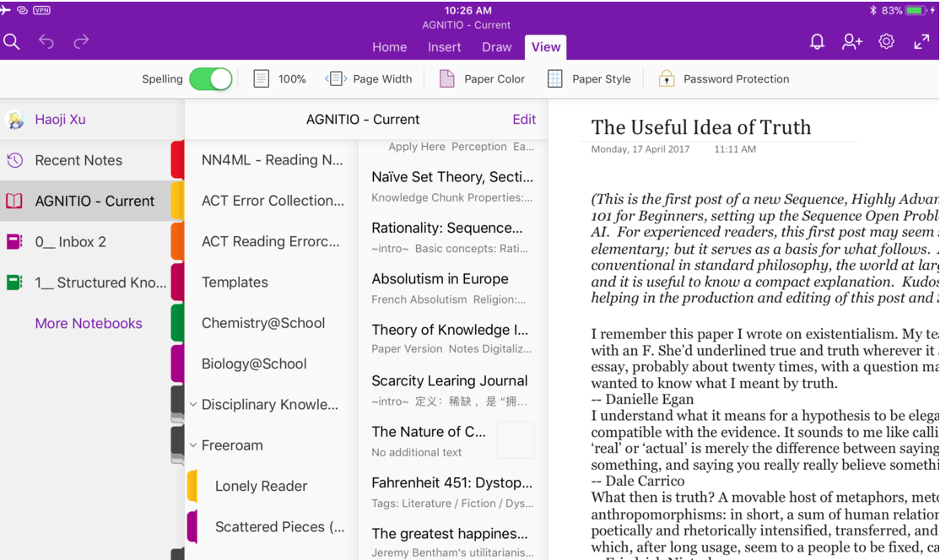Collapse the Freeroam section group

(192, 445)
